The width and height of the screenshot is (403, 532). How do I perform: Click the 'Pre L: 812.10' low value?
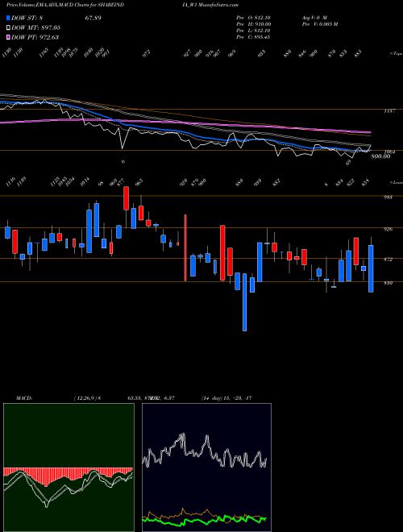(253, 31)
